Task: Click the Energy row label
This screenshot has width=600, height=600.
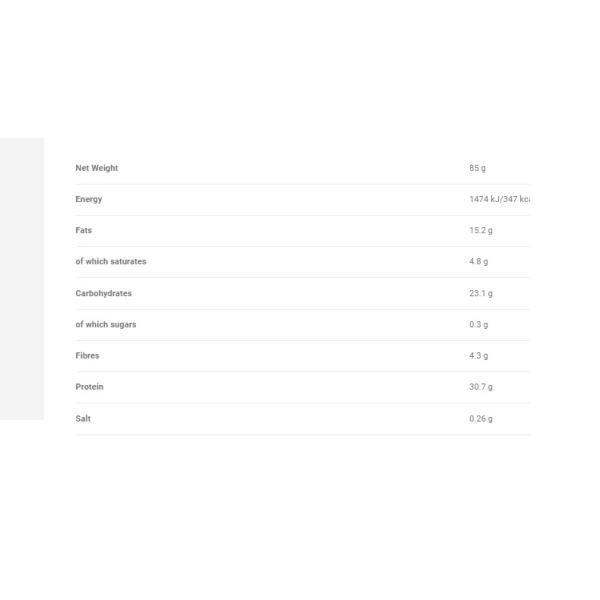Action: coord(88,199)
